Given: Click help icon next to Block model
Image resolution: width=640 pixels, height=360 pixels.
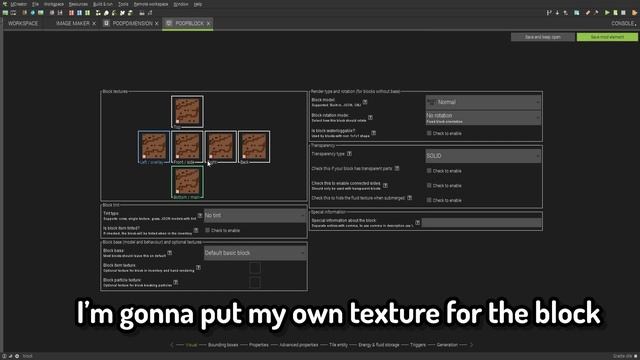Looking at the screenshot, I should coord(365,102).
